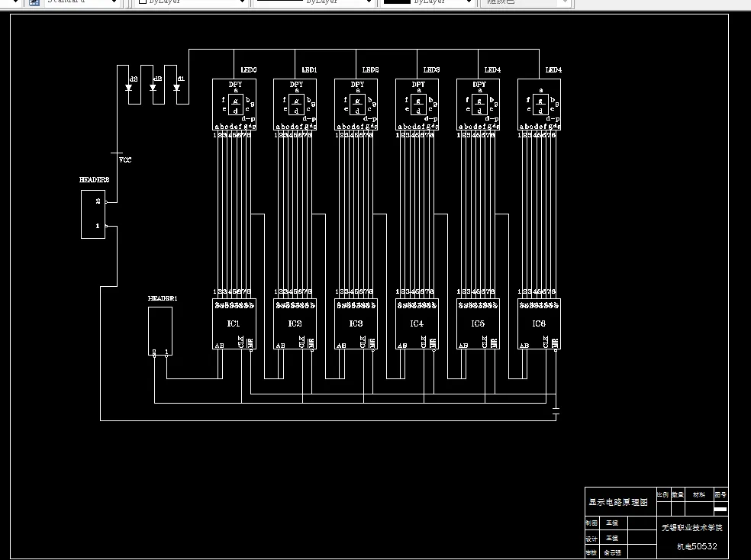Click the DPY text below LED0
Screen dimensions: 751x560
pos(235,84)
